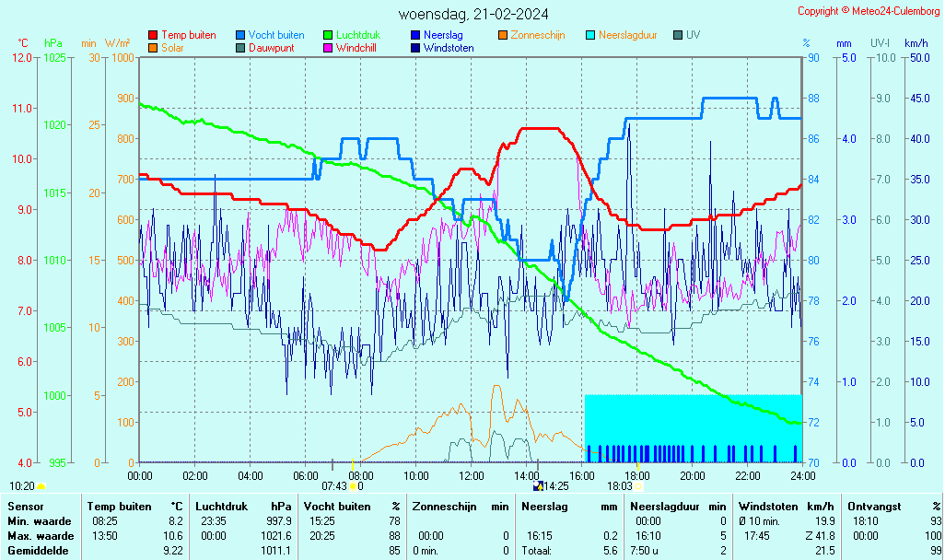Image resolution: width=945 pixels, height=560 pixels.
Task: Click the moon icon beside 14:25
Action: (538, 485)
